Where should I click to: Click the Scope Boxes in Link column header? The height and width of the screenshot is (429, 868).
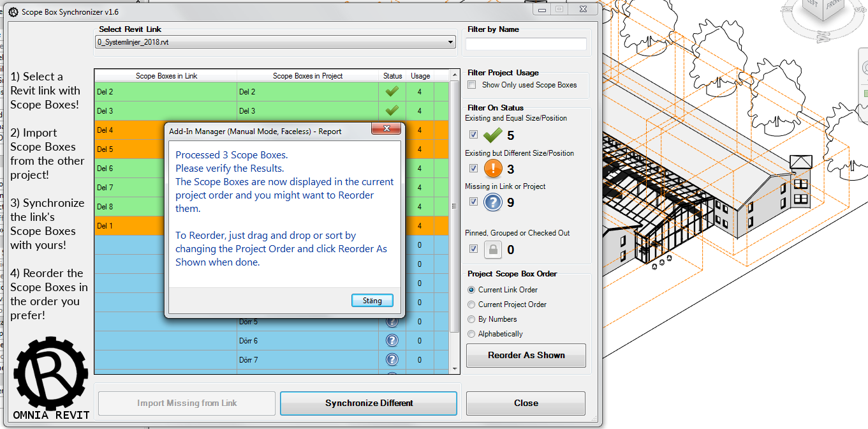pos(165,75)
